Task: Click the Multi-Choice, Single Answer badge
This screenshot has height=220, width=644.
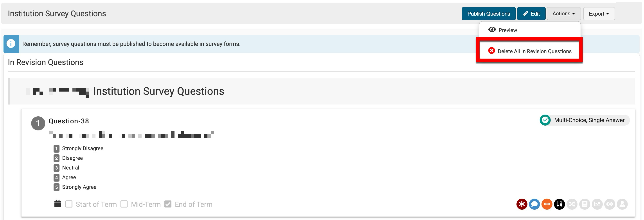Action: (x=584, y=120)
